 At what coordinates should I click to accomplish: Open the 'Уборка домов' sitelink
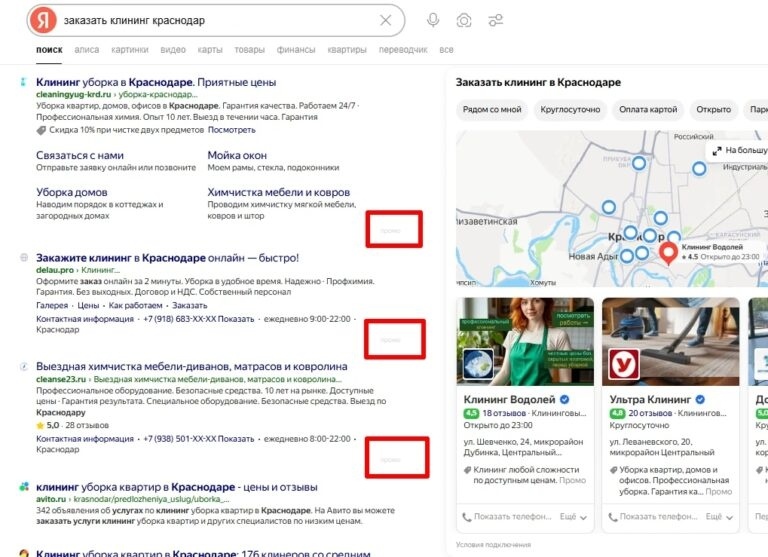click(x=72, y=192)
